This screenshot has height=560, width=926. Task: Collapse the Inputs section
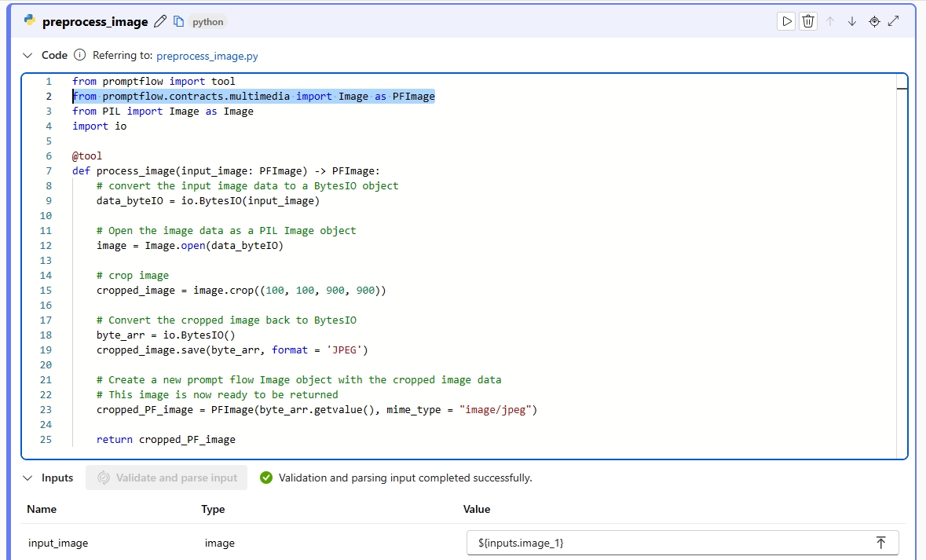27,478
